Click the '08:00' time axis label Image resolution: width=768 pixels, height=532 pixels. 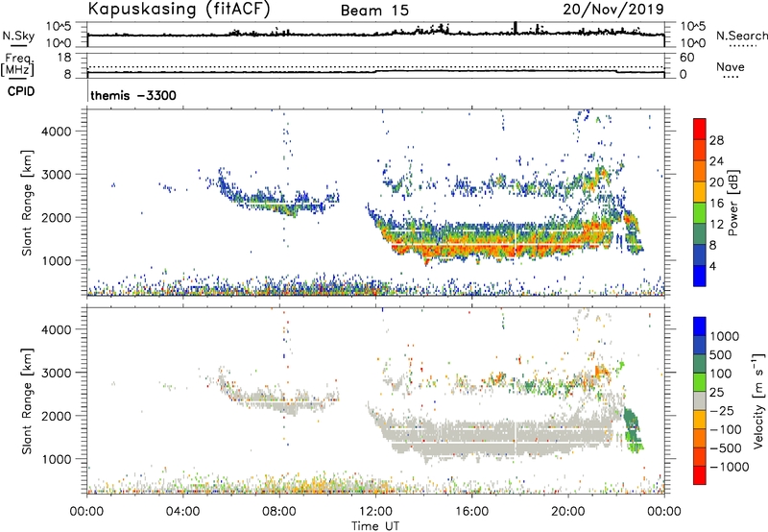(x=279, y=512)
